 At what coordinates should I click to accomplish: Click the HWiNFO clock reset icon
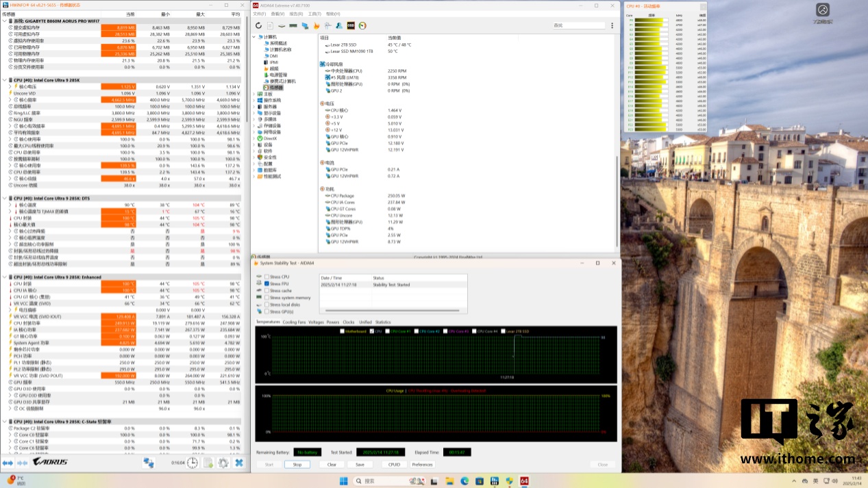193,463
